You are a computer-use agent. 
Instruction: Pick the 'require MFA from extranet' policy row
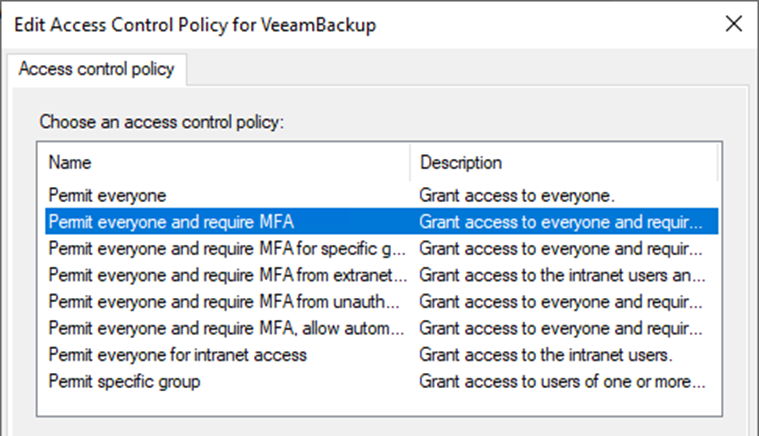(227, 274)
